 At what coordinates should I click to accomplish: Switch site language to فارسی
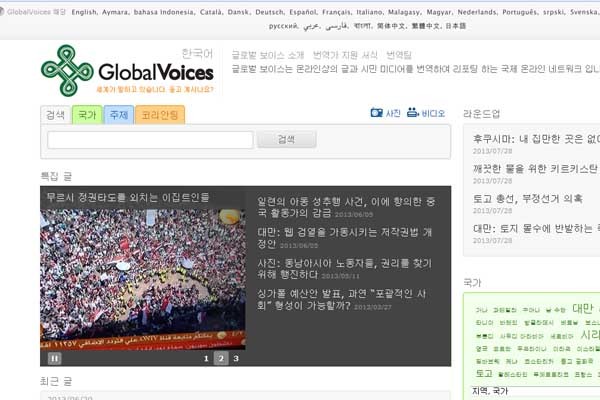pos(336,26)
